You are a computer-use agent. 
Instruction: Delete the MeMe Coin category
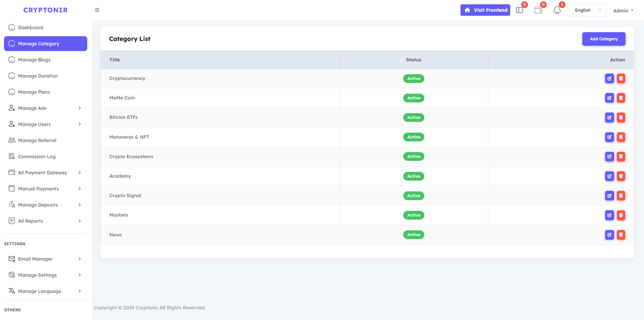(x=621, y=98)
